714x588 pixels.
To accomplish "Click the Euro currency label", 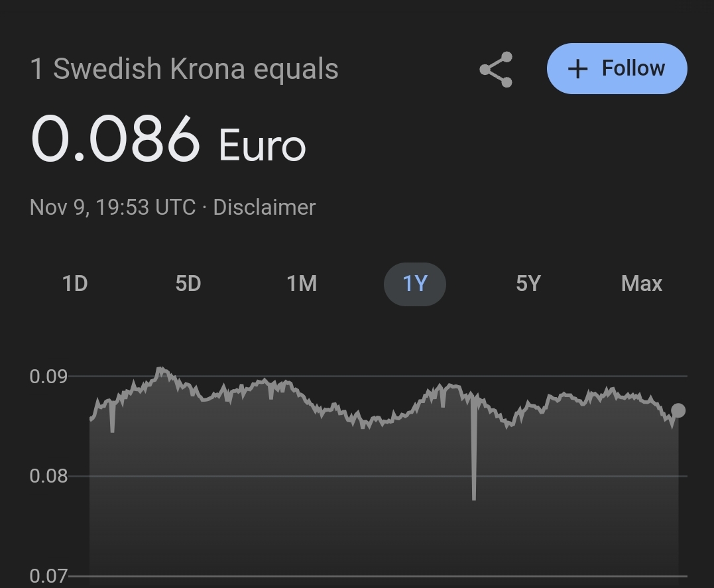I will click(262, 146).
